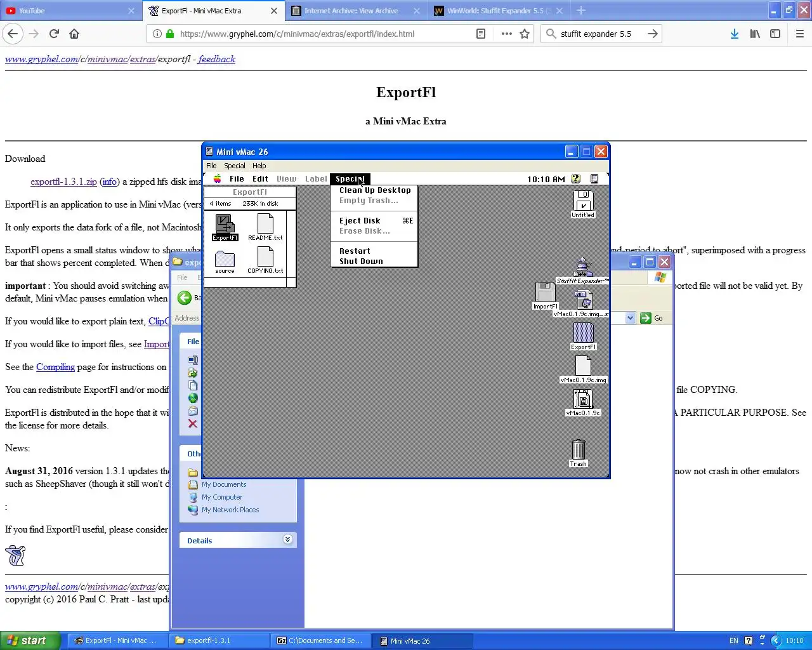Choose Restart from Special menu
Screen dimensions: 812x650
(x=375, y=251)
